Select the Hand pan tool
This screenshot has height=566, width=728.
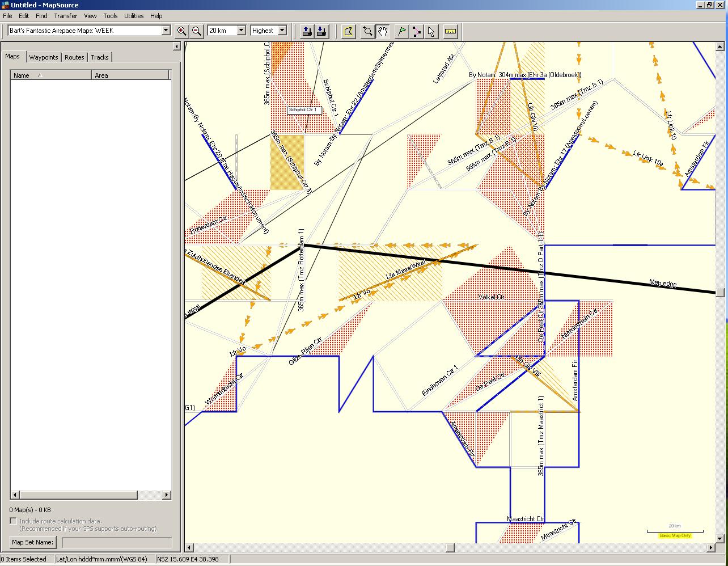pos(383,31)
